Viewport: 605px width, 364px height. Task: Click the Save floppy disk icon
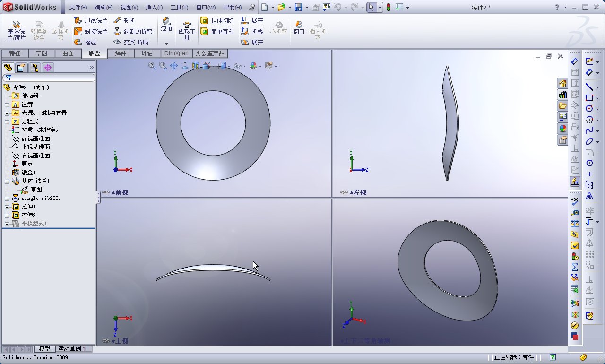coord(299,8)
